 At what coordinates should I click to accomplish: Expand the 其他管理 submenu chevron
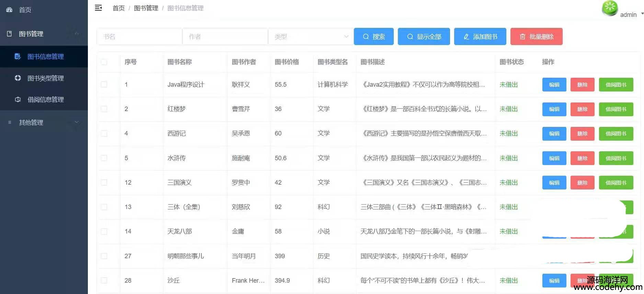(77, 122)
